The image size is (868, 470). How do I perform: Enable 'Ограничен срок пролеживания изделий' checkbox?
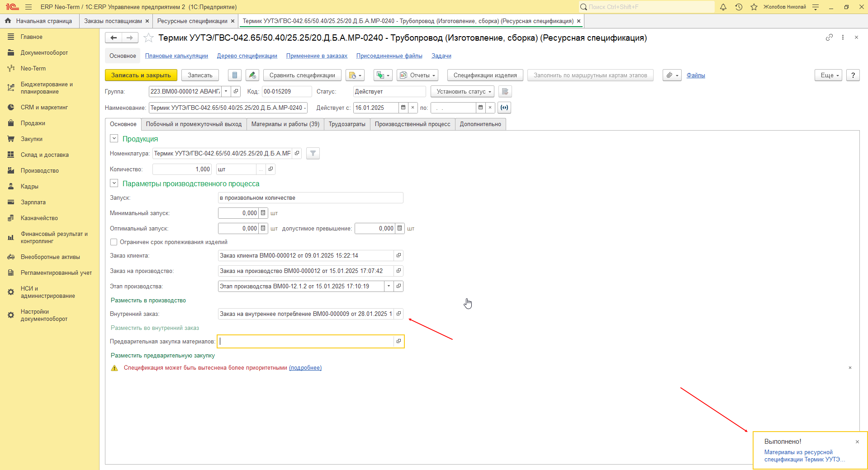[x=114, y=242]
